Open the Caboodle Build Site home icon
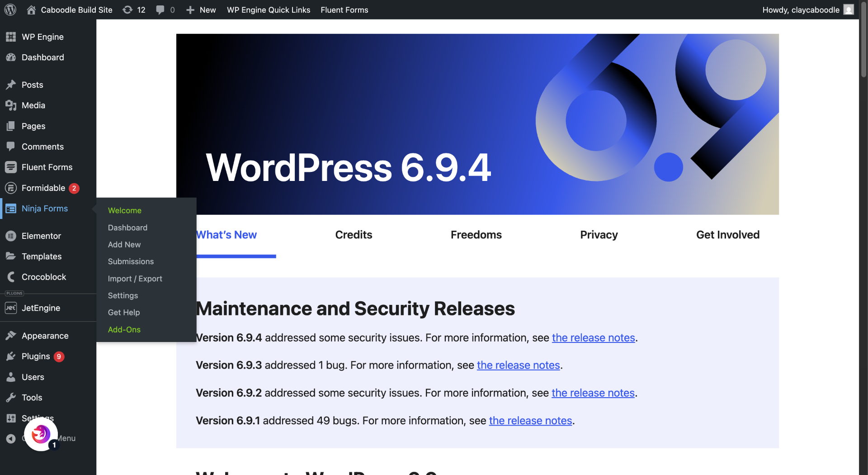This screenshot has height=475, width=868. pos(31,9)
